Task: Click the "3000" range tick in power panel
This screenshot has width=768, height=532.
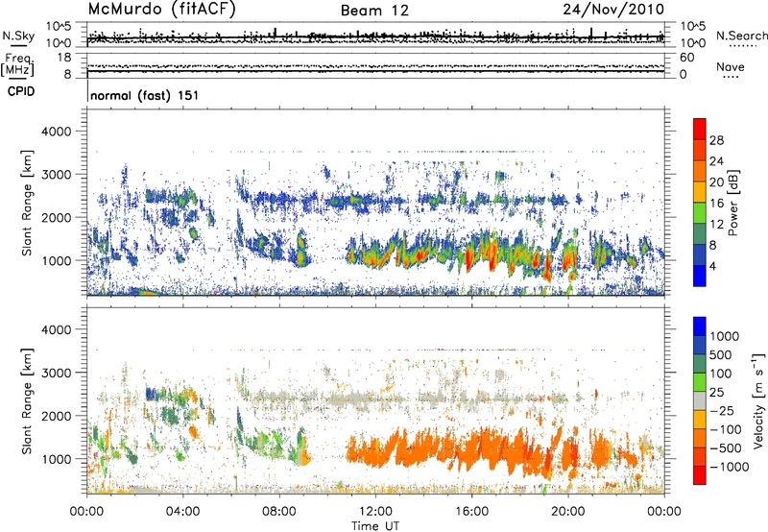Action: pyautogui.click(x=55, y=175)
